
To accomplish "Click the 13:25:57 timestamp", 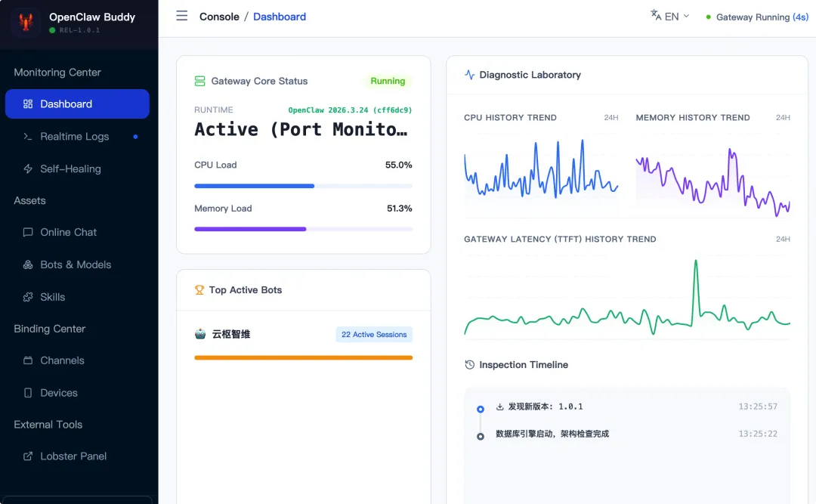I will tap(758, 406).
